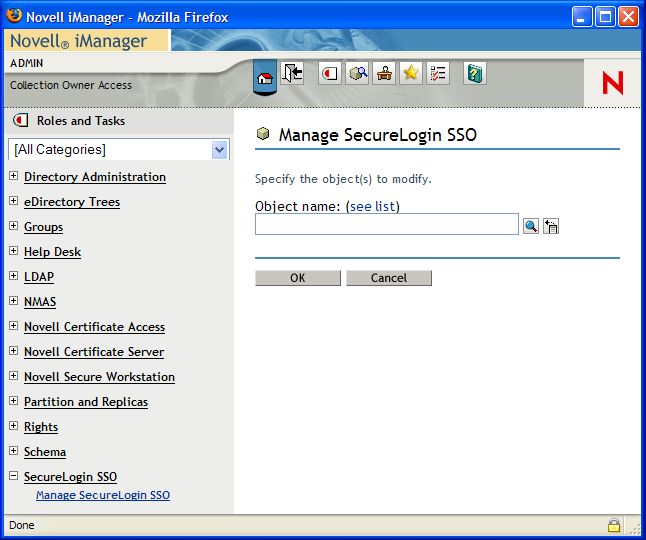Open the object history list icon
Viewport: 646px width, 540px height.
[x=551, y=226]
